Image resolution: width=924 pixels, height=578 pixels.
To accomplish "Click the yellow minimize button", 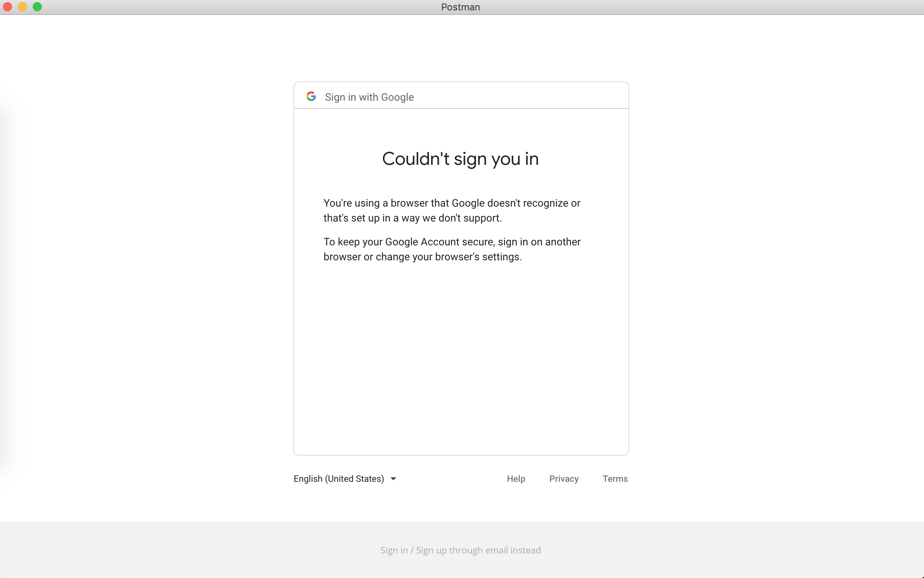I will 22,6.
